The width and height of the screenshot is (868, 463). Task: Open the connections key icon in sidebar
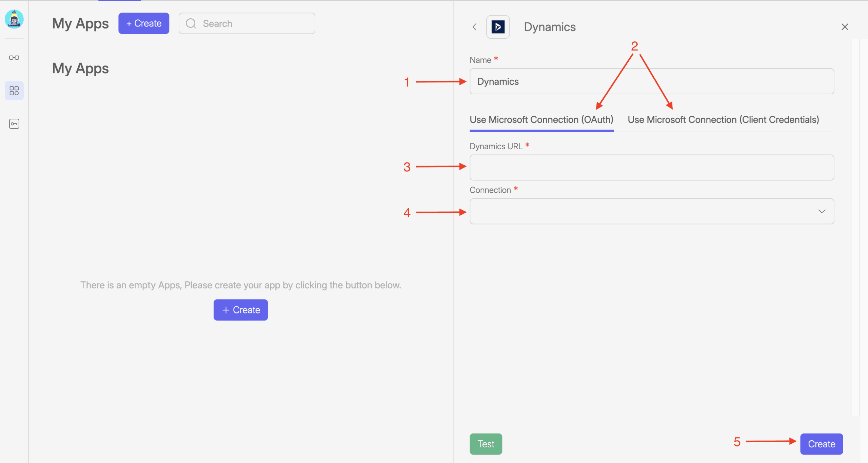(14, 124)
